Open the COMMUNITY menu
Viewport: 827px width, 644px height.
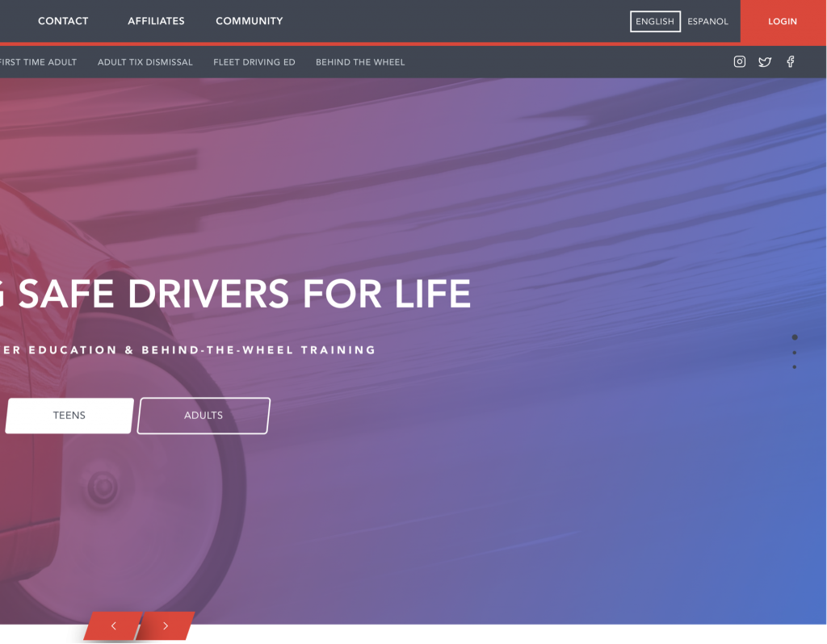pos(249,21)
